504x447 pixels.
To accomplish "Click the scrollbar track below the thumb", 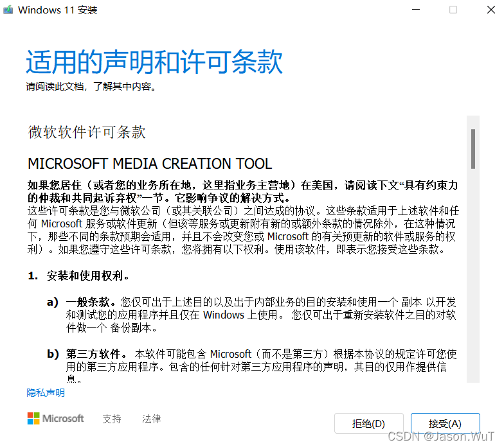I will [x=473, y=276].
